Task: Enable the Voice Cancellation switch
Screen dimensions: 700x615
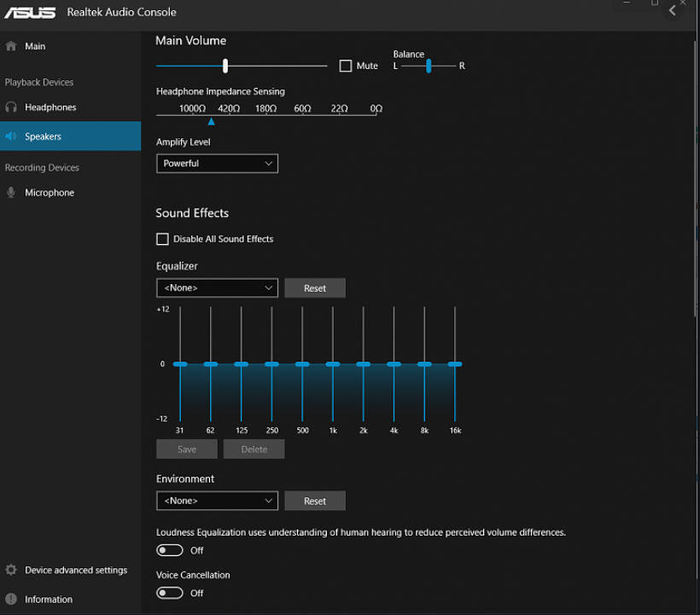Action: coord(170,593)
